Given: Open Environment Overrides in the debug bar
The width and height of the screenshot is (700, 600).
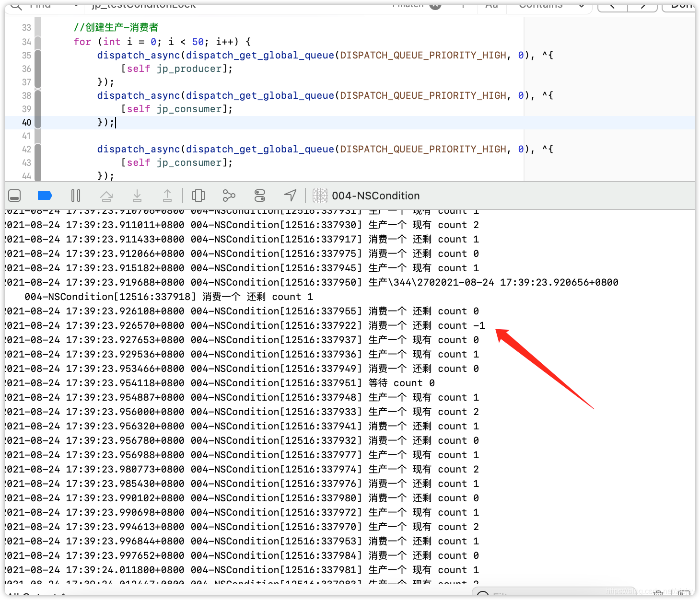Looking at the screenshot, I should [x=260, y=196].
